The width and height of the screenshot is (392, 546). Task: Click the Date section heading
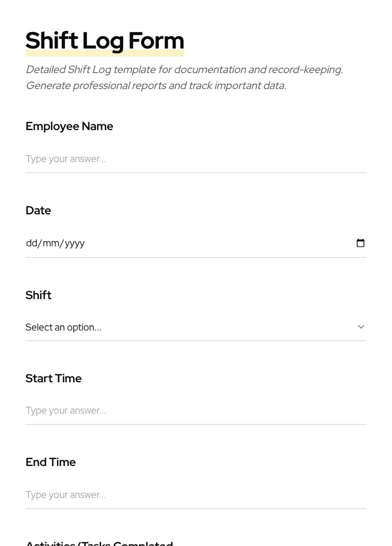[38, 210]
